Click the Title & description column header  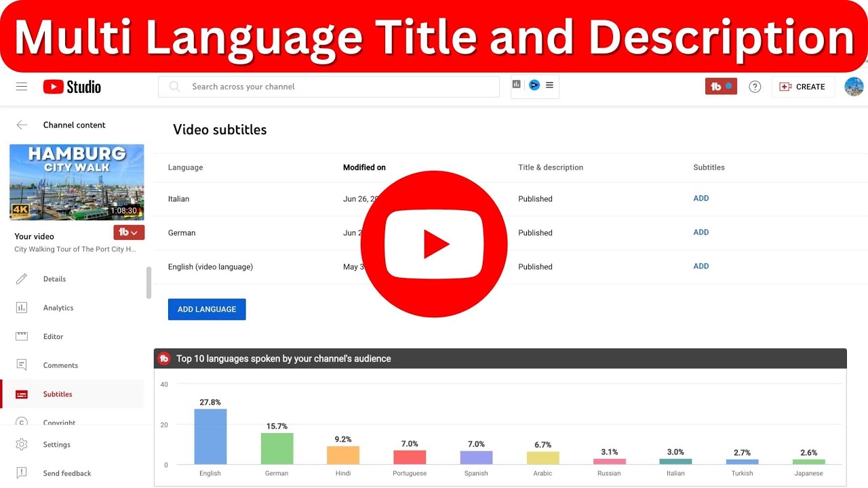pos(551,167)
